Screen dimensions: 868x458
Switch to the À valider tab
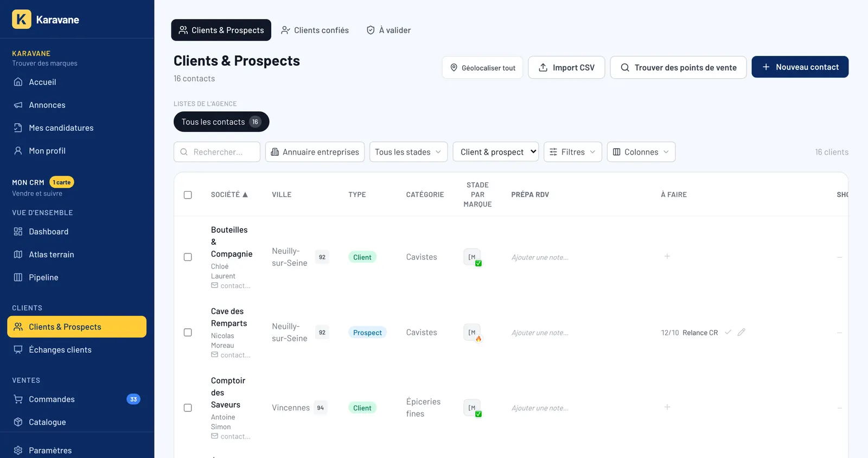pyautogui.click(x=388, y=30)
